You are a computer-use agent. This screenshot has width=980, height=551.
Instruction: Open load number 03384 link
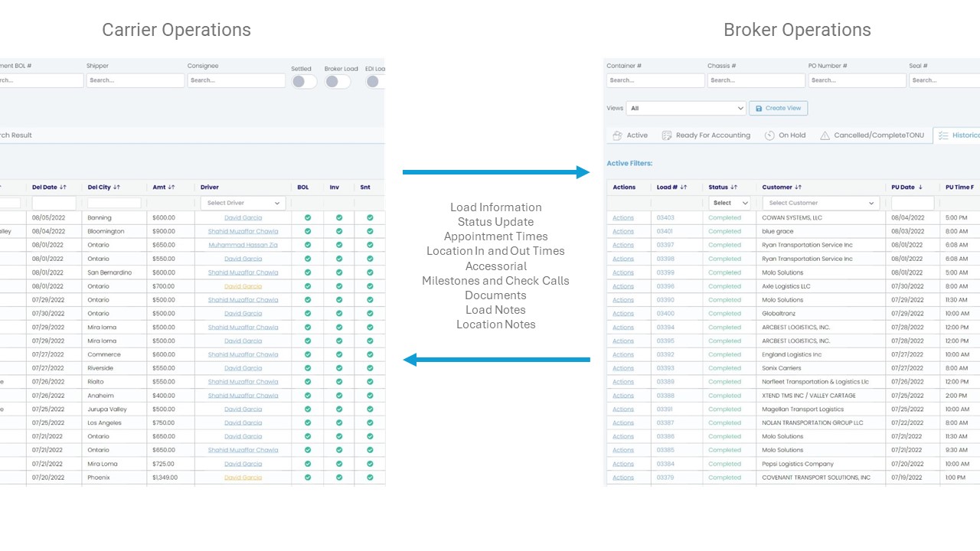[665, 464]
